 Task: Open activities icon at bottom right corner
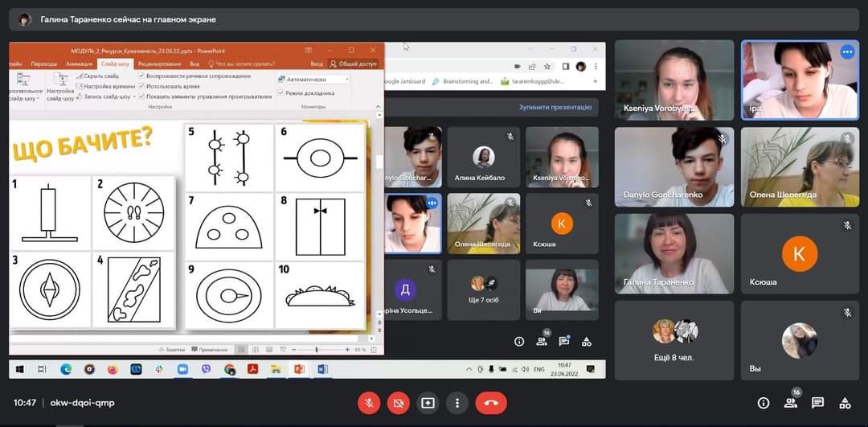tap(845, 403)
